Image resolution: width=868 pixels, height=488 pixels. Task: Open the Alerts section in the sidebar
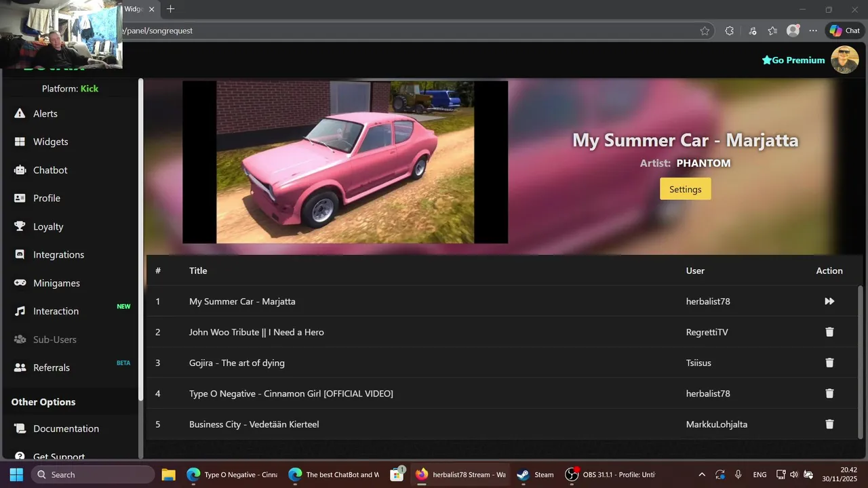71,114
